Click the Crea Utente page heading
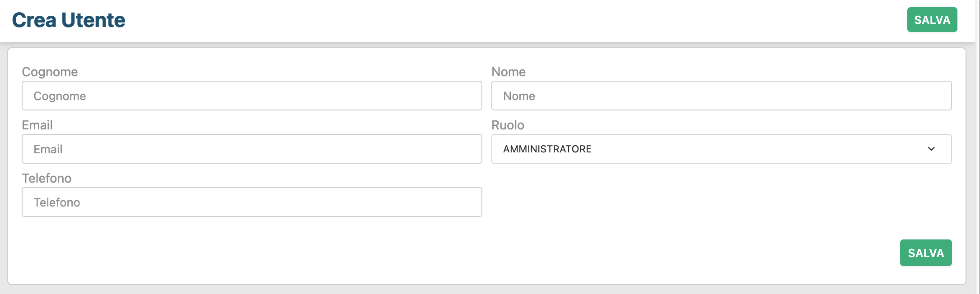980x294 pixels. pyautogui.click(x=69, y=20)
